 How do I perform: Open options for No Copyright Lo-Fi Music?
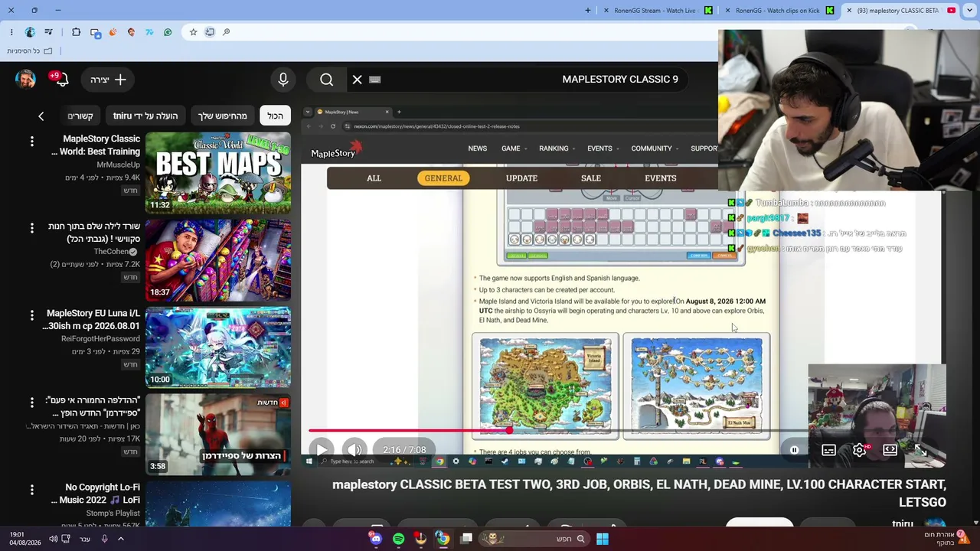tap(32, 490)
